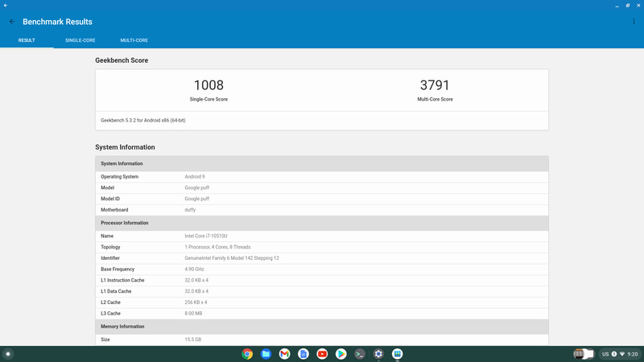Click L3 Cache value 8.00 MB
Screen dimensions: 644x362
pyautogui.click(x=193, y=314)
